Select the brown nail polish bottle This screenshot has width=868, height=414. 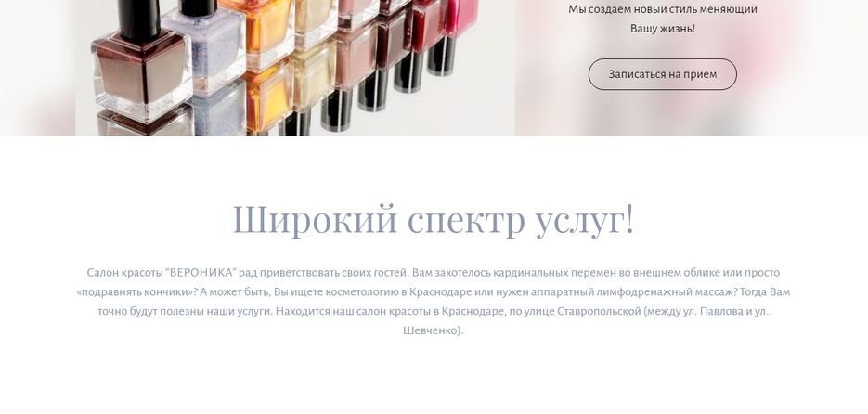(x=142, y=71)
